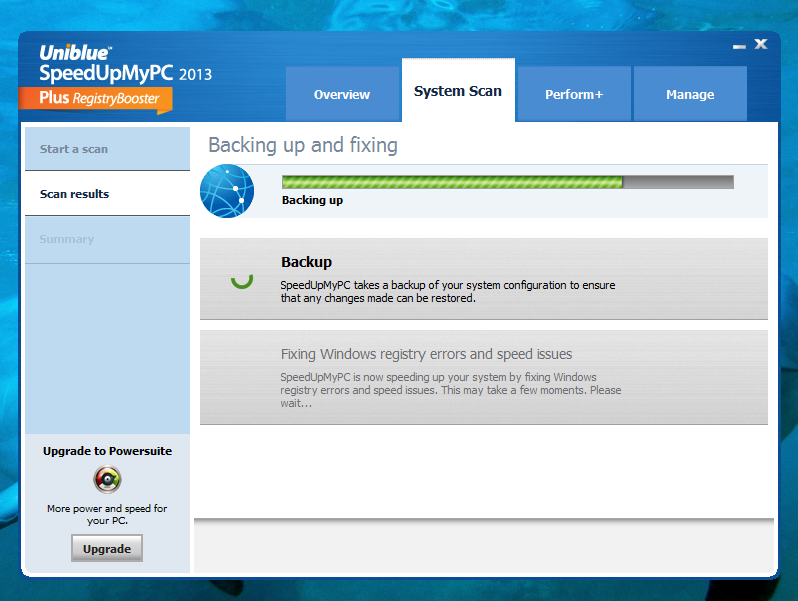Click the Upgrade to Powersuite heading

click(x=107, y=451)
